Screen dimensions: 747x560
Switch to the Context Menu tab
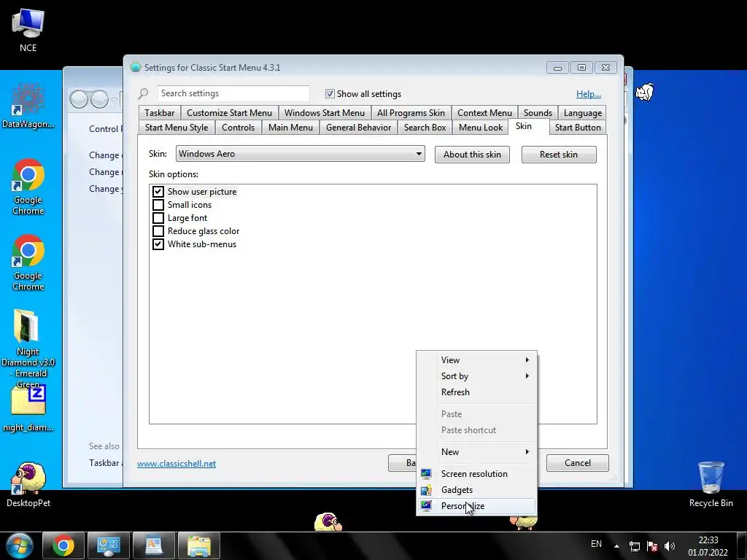484,113
